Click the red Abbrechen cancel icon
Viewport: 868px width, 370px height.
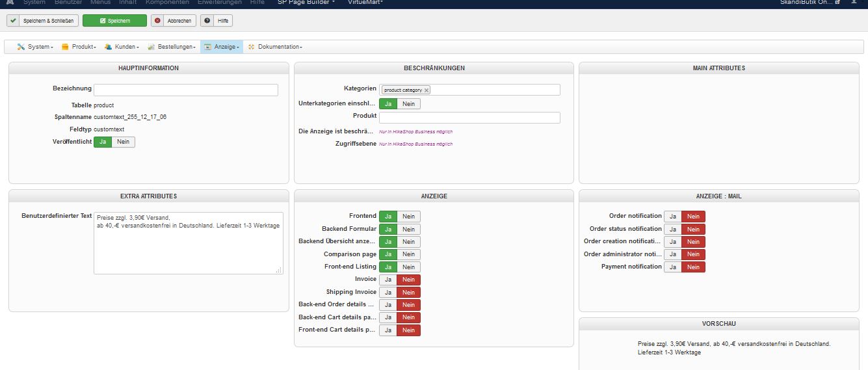157,21
